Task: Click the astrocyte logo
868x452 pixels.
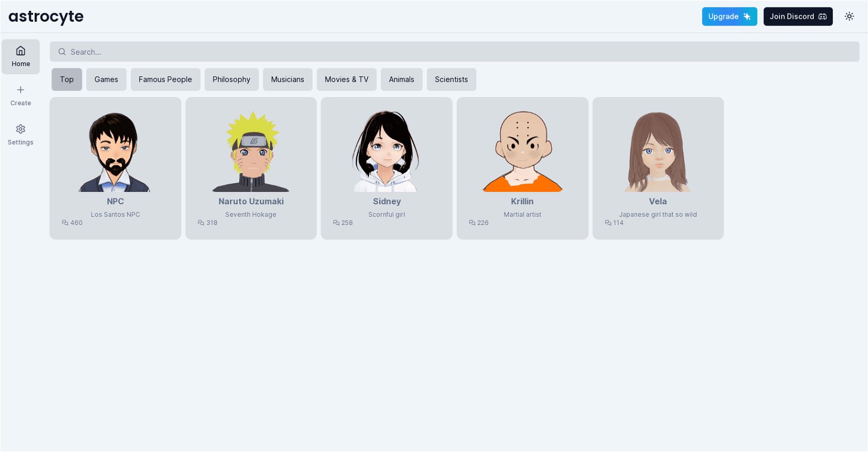Action: [46, 17]
